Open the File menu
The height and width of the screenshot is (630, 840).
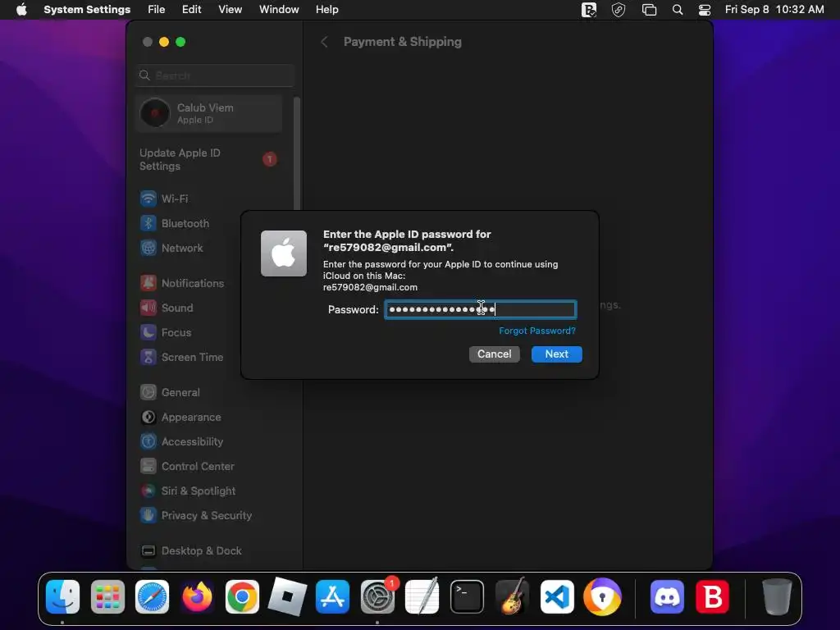(x=157, y=10)
